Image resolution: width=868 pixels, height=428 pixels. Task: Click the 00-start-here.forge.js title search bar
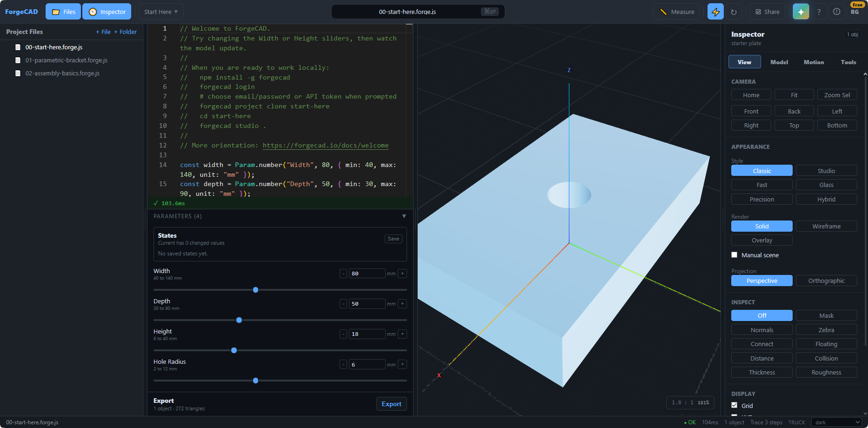coord(418,12)
